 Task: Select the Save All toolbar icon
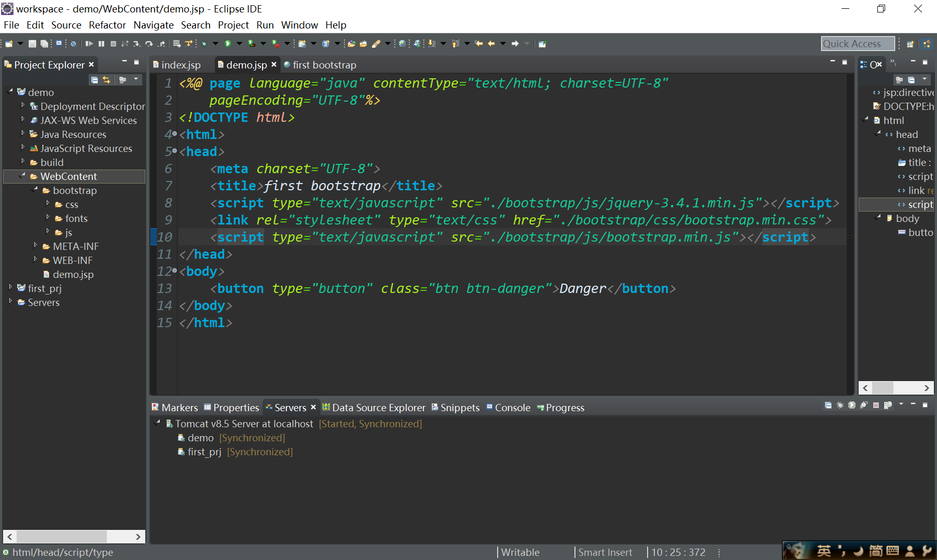[x=44, y=44]
